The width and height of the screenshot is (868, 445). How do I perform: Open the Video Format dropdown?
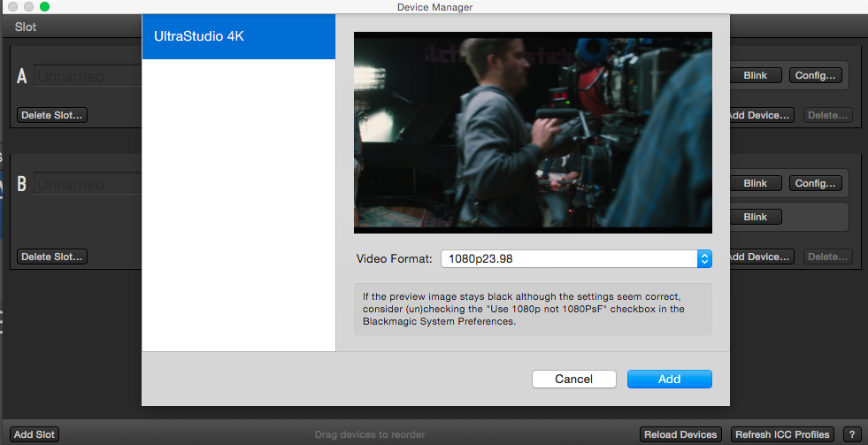coord(575,258)
